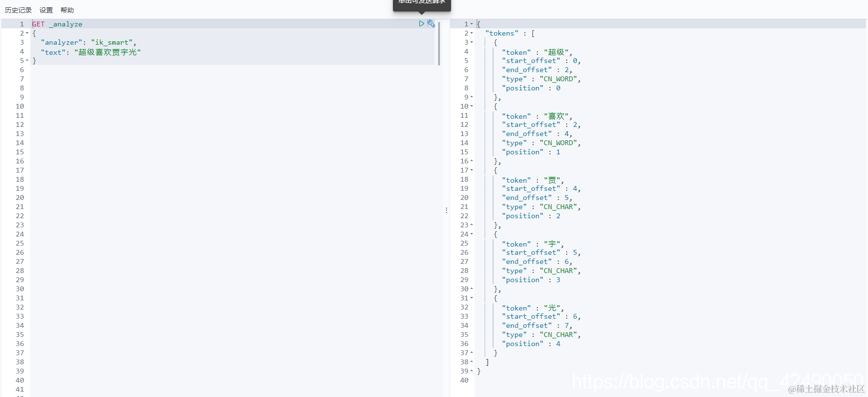The image size is (868, 397).
Task: Click the "text": "超级喜欢贾宇光" line
Action: pos(91,52)
